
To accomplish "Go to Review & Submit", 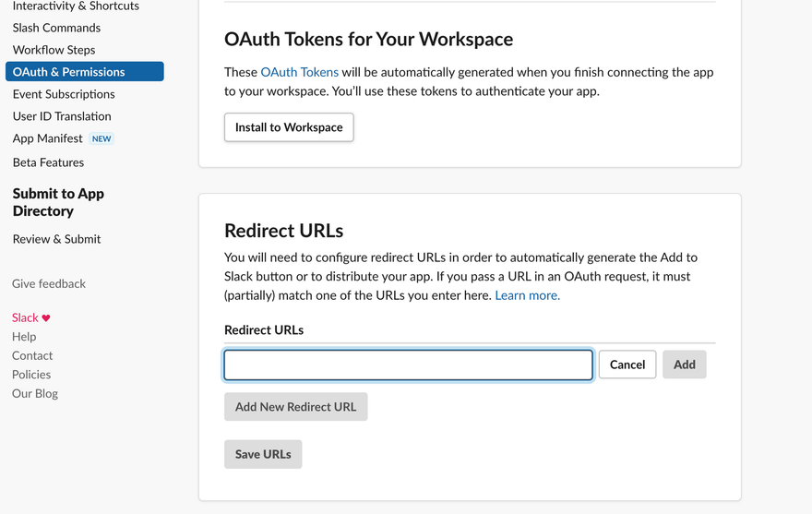I will point(56,239).
